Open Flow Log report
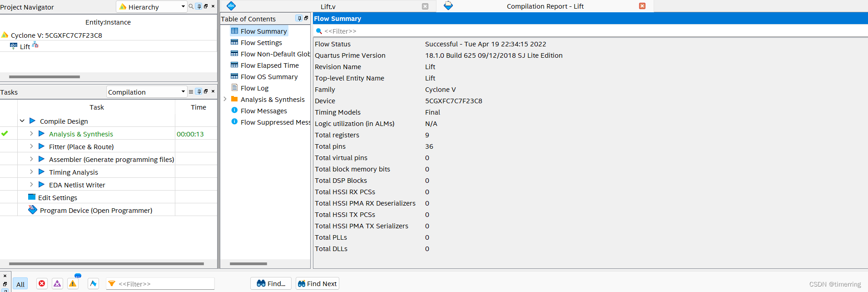The width and height of the screenshot is (868, 292). tap(254, 88)
